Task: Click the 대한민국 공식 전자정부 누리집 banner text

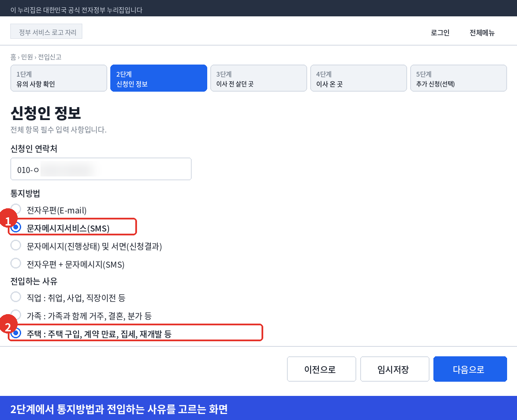Action: [76, 10]
